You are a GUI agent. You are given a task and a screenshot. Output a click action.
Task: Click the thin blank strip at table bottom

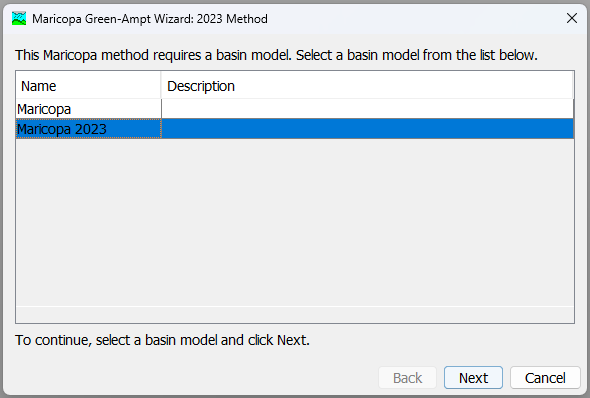click(295, 314)
